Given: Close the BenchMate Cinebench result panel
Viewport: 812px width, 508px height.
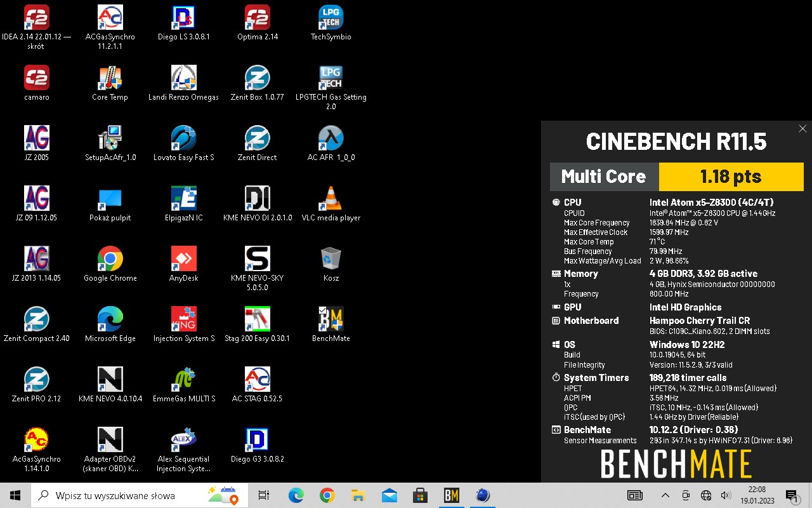Looking at the screenshot, I should 802,128.
